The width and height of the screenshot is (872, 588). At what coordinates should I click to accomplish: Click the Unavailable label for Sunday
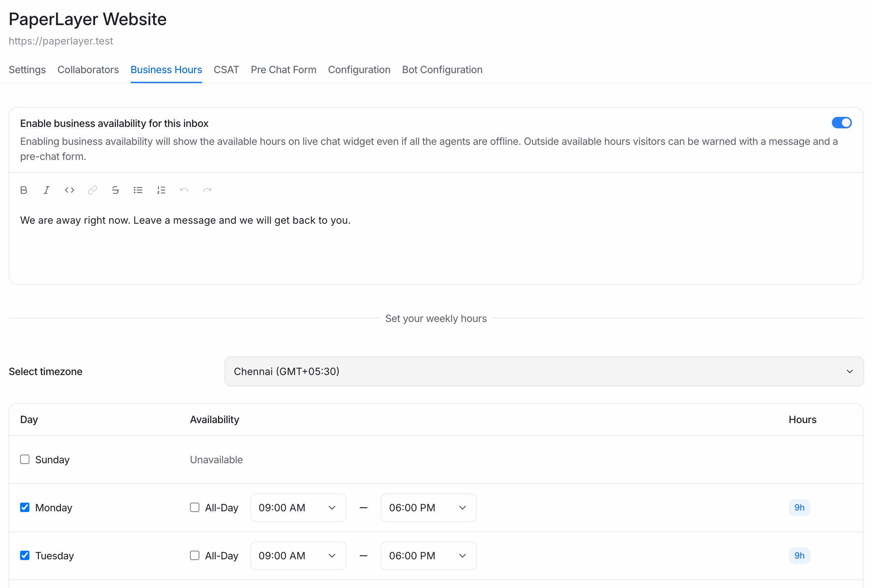217,460
